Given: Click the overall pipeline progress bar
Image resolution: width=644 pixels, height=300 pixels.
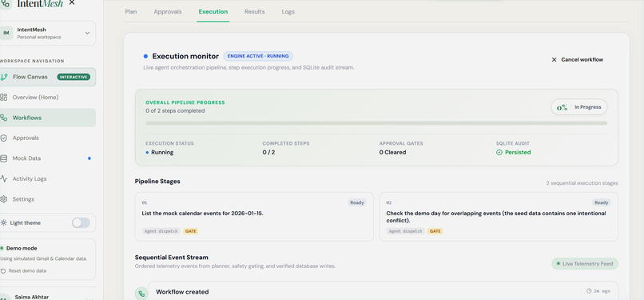Looking at the screenshot, I should click(376, 123).
